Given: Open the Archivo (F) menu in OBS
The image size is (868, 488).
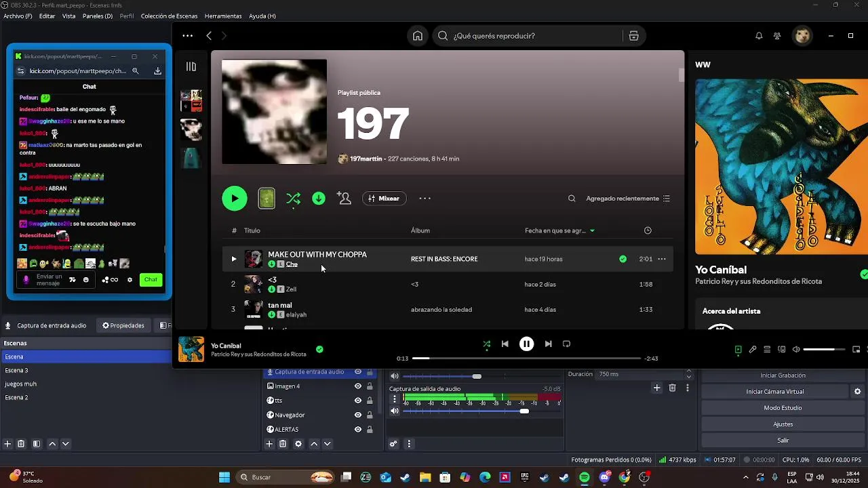Looking at the screenshot, I should coord(18,16).
